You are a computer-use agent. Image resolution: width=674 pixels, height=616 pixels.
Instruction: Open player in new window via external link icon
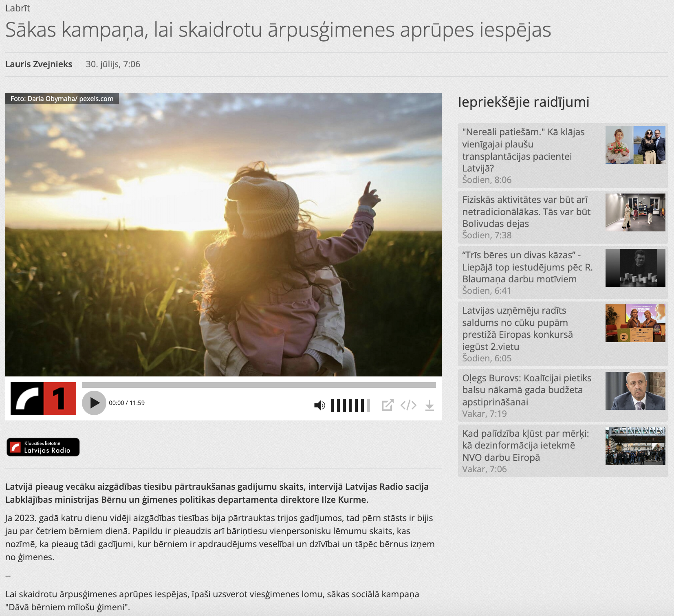point(387,405)
